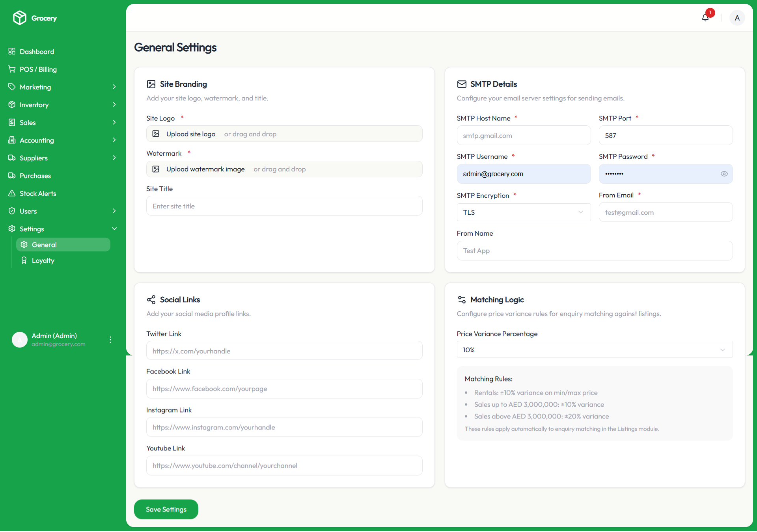Open the Price Variance Percentage dropdown
This screenshot has height=532, width=757.
(594, 350)
